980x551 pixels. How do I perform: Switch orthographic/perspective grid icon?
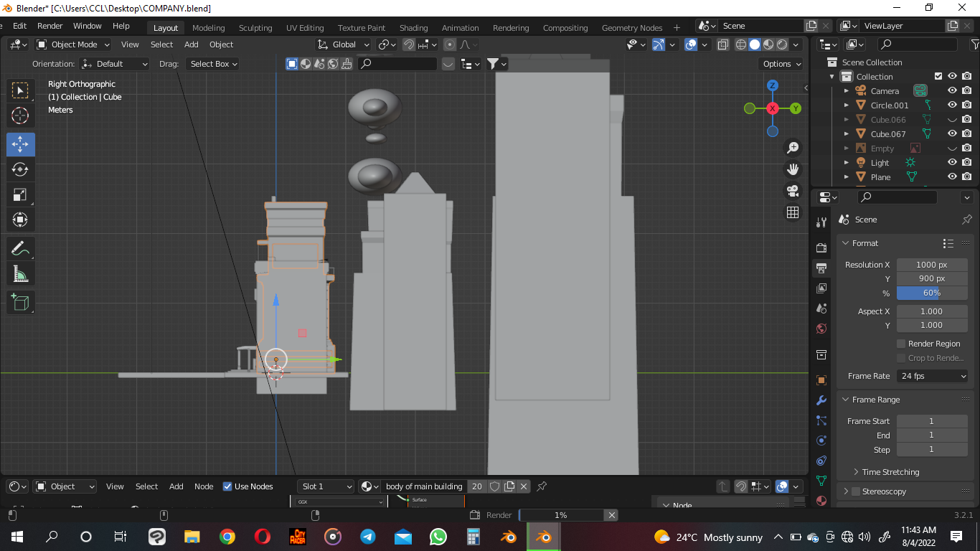click(793, 212)
